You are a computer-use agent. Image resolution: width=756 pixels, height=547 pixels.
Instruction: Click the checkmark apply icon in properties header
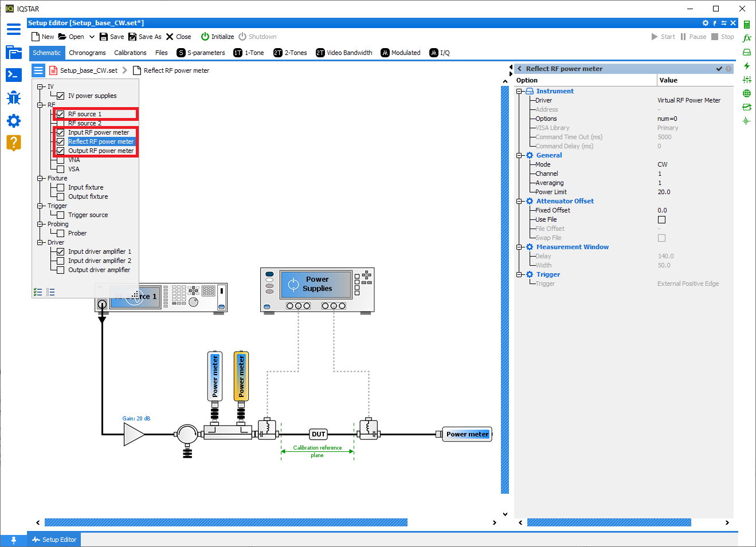tap(719, 69)
